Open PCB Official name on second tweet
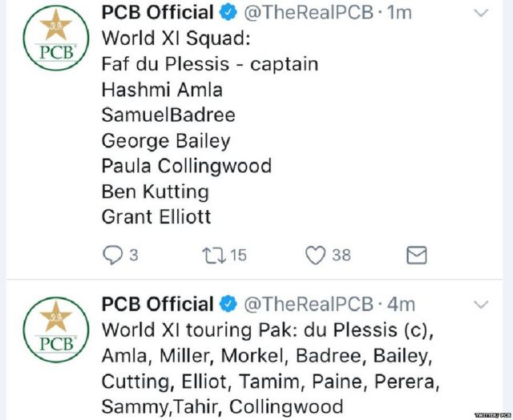 click(x=158, y=305)
